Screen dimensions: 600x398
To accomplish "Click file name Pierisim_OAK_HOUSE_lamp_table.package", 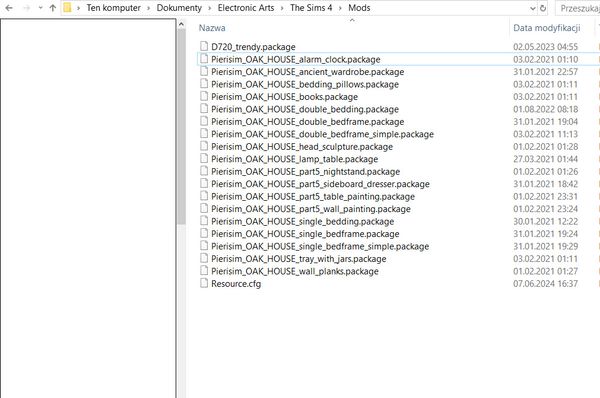I will pyautogui.click(x=295, y=159).
